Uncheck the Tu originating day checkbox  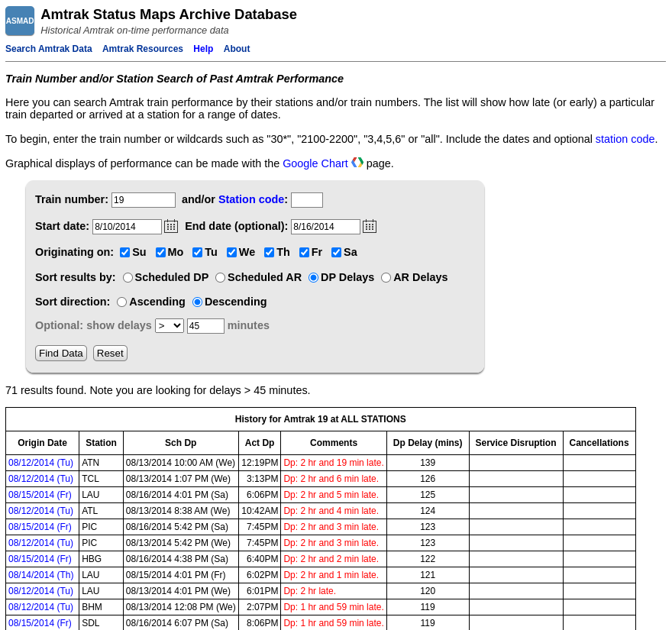198,253
